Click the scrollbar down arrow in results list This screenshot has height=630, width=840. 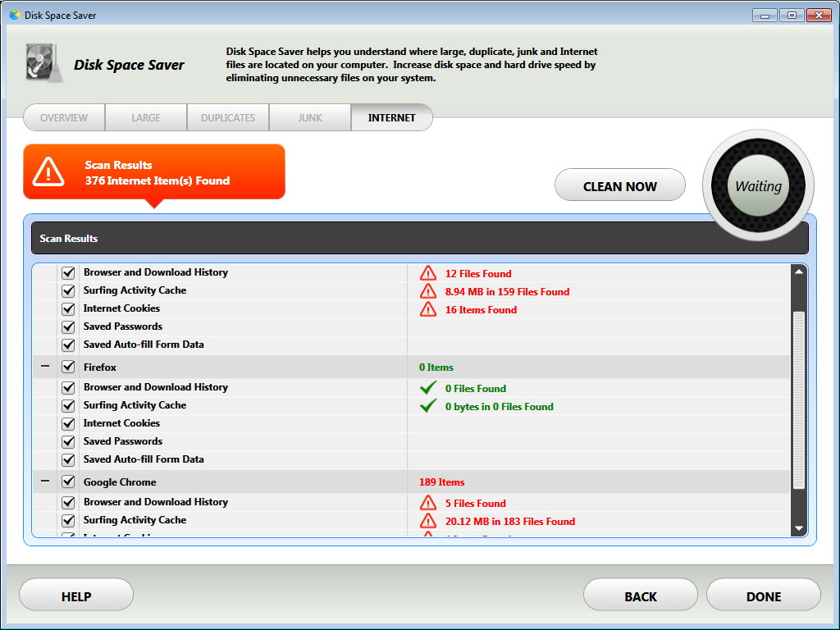pos(798,529)
